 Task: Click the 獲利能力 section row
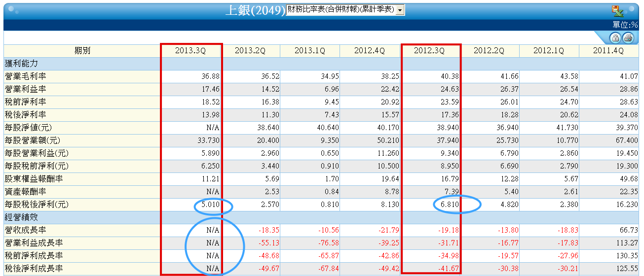tap(321, 64)
